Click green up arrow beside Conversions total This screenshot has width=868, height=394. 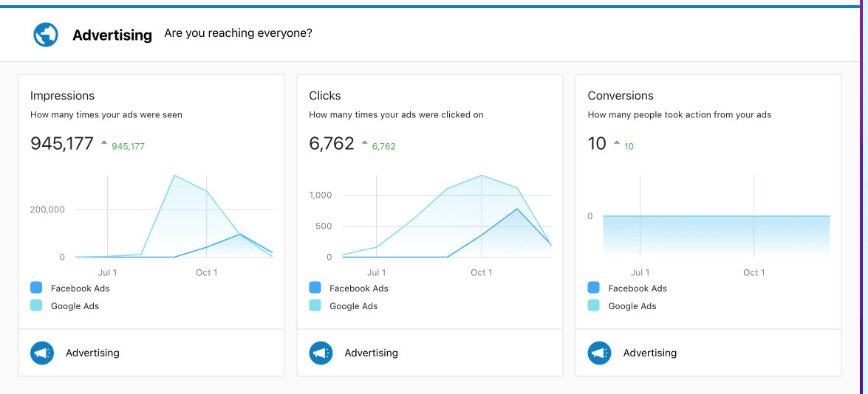(617, 143)
